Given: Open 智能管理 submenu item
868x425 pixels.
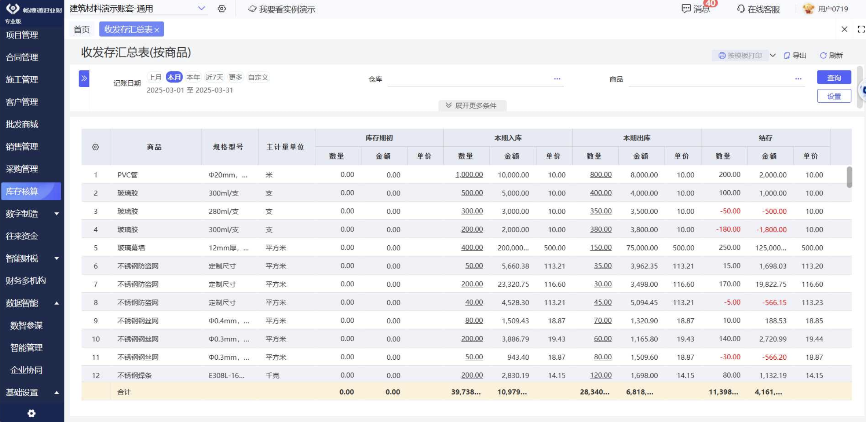Looking at the screenshot, I should [x=26, y=348].
